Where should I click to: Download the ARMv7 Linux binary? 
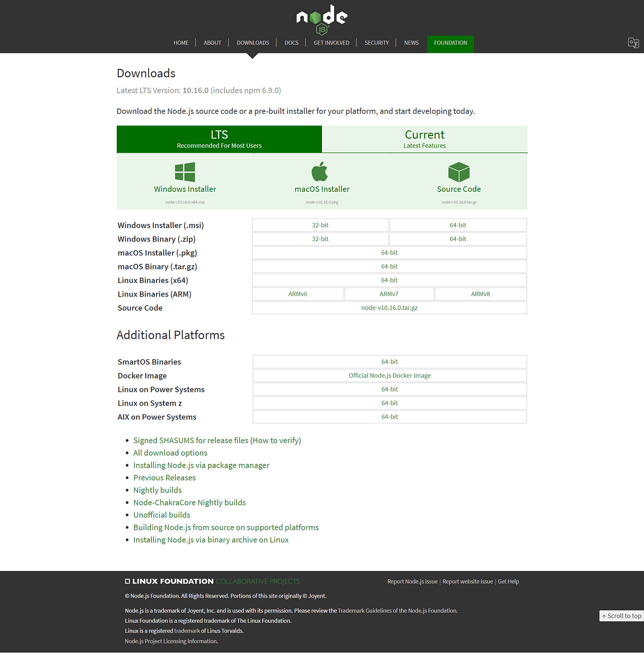[x=389, y=294]
